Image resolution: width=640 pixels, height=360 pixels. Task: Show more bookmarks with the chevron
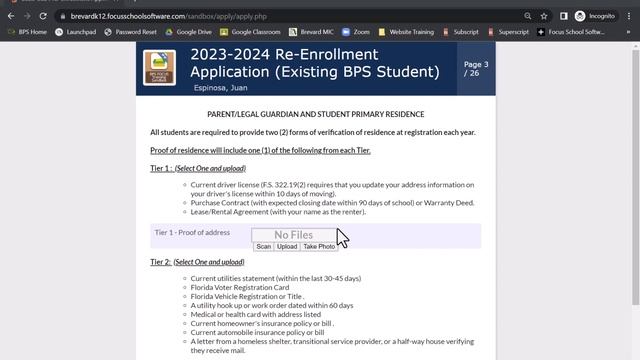tap(628, 32)
